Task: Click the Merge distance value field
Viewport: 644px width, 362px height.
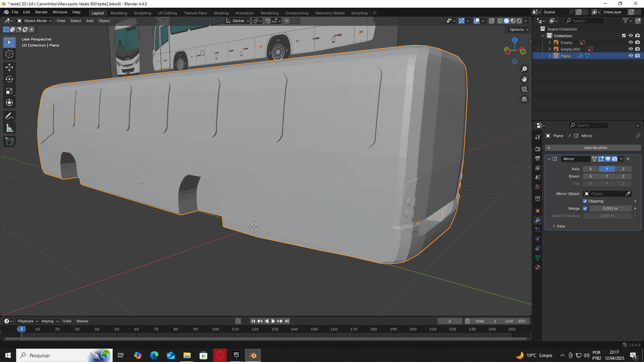Action: (x=610, y=208)
